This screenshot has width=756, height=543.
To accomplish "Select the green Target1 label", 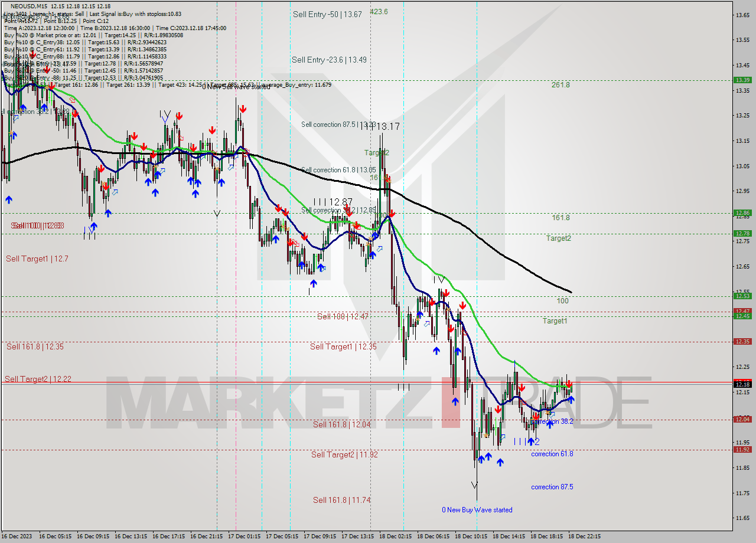I will 555,320.
